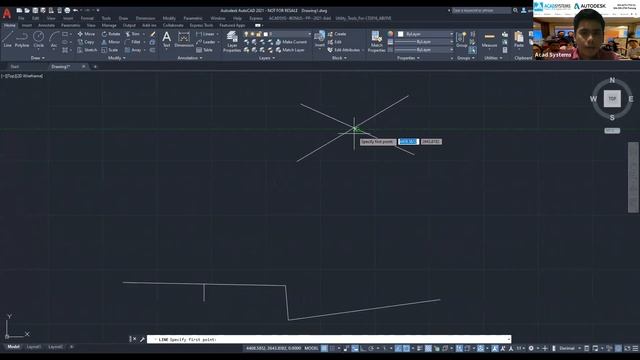Click the Trim tool

coord(132,34)
